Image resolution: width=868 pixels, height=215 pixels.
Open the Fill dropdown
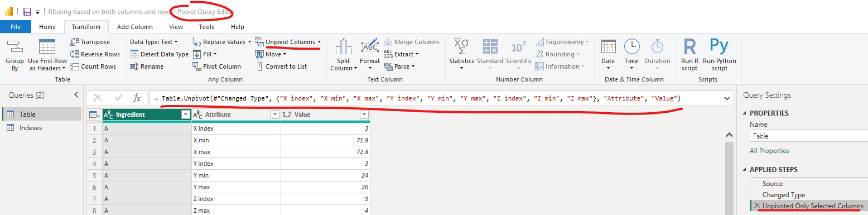(x=204, y=54)
